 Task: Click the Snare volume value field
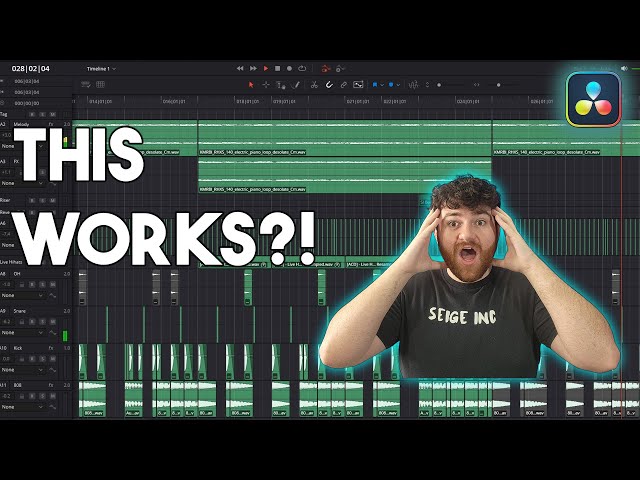pyautogui.click(x=7, y=322)
